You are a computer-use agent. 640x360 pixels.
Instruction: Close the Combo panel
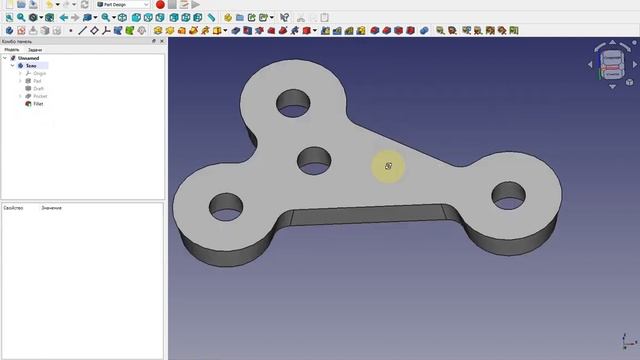click(x=162, y=41)
